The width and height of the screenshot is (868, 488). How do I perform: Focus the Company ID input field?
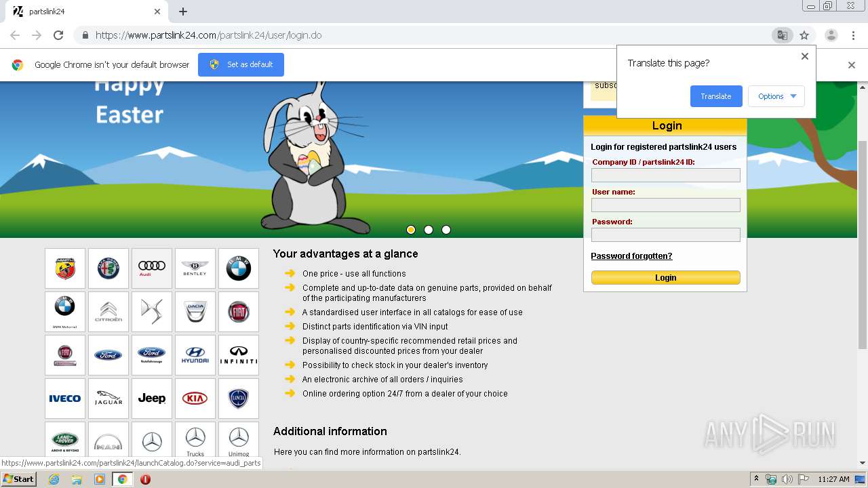[x=666, y=175]
